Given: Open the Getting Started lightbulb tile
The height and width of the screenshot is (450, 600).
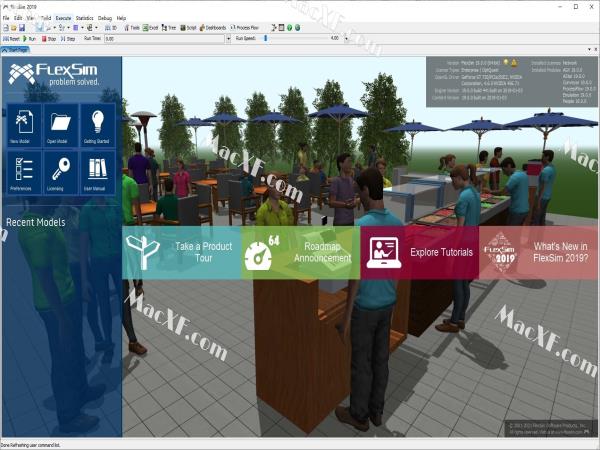Looking at the screenshot, I should click(x=98, y=125).
